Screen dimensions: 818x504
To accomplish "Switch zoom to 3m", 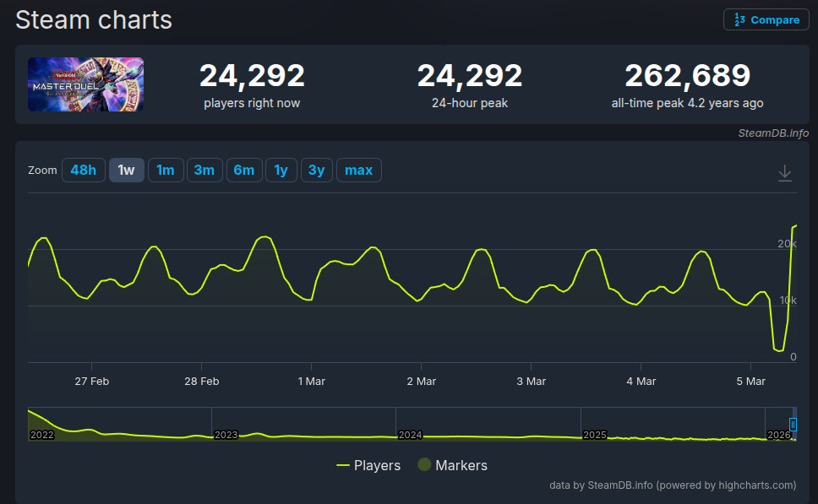I will pos(204,171).
